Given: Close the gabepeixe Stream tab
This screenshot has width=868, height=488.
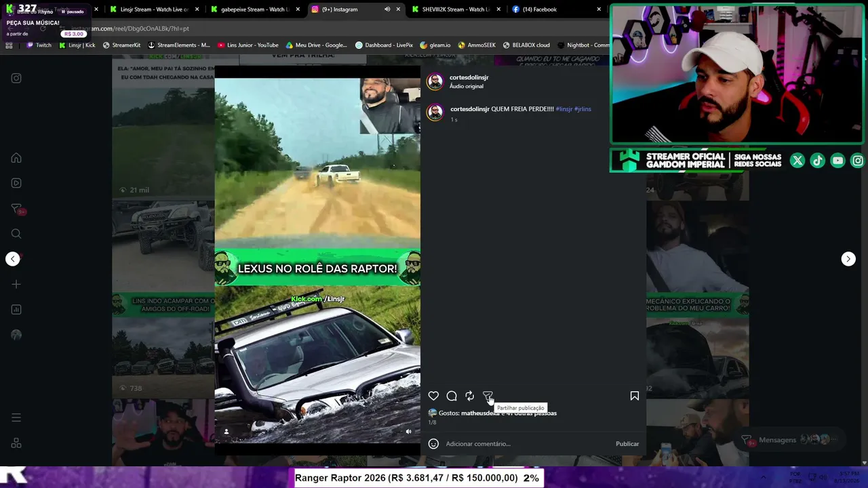Looking at the screenshot, I should 298,9.
